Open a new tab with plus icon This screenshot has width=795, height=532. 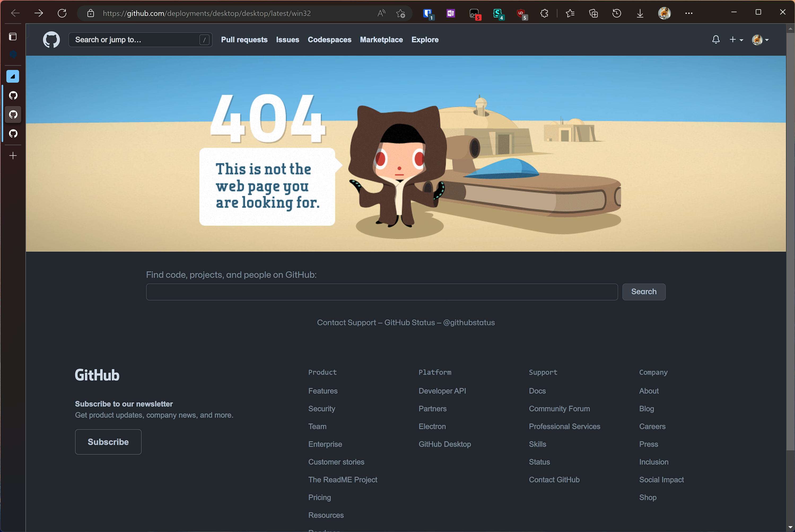[x=13, y=156]
